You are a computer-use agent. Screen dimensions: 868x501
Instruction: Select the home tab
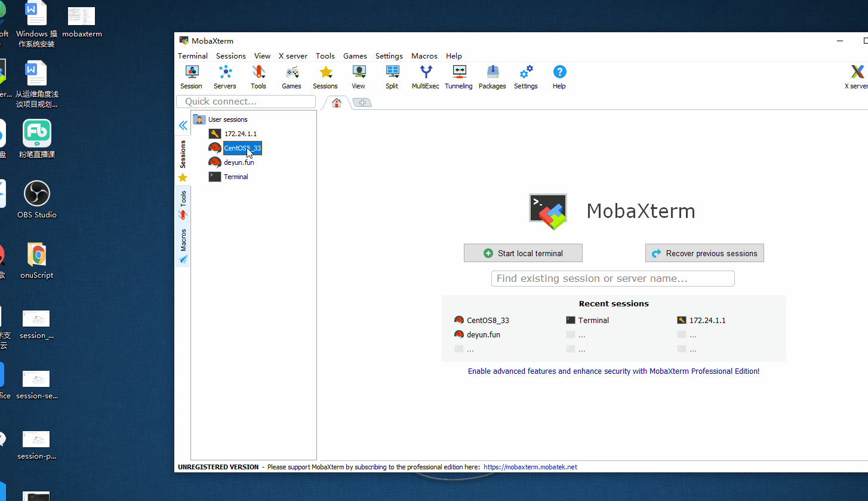click(x=337, y=103)
